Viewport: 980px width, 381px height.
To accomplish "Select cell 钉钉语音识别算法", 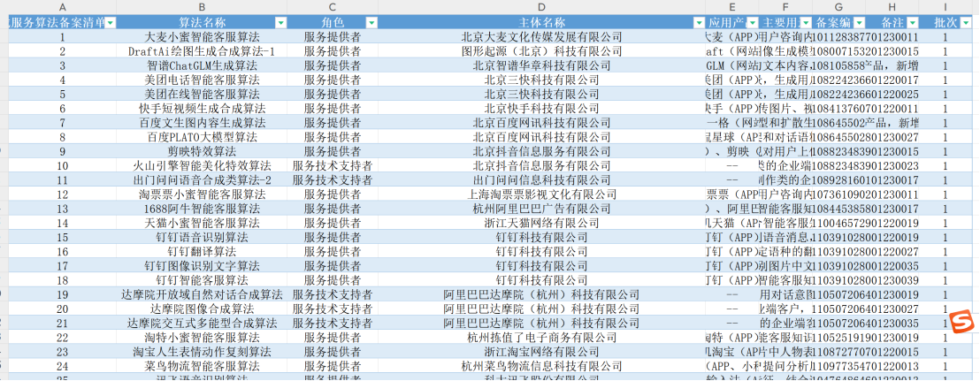I will 202,237.
